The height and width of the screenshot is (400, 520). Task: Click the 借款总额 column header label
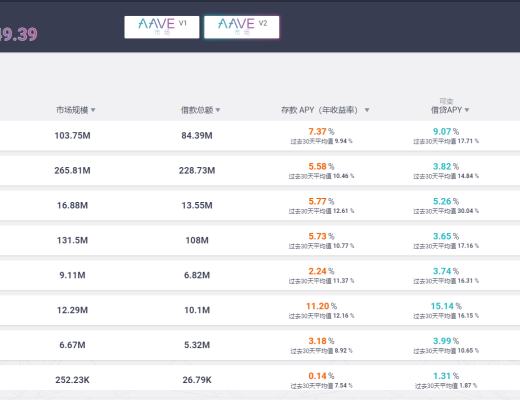tap(197, 110)
